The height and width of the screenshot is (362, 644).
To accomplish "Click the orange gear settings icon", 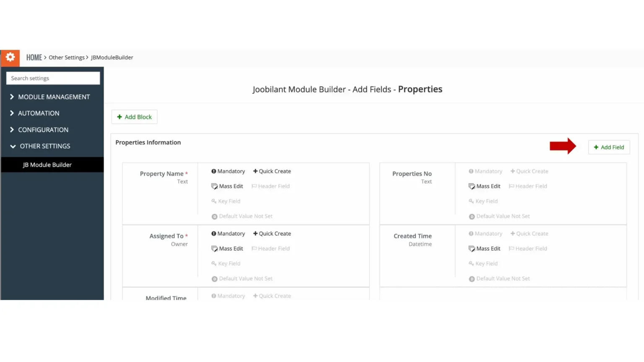I will click(x=10, y=57).
